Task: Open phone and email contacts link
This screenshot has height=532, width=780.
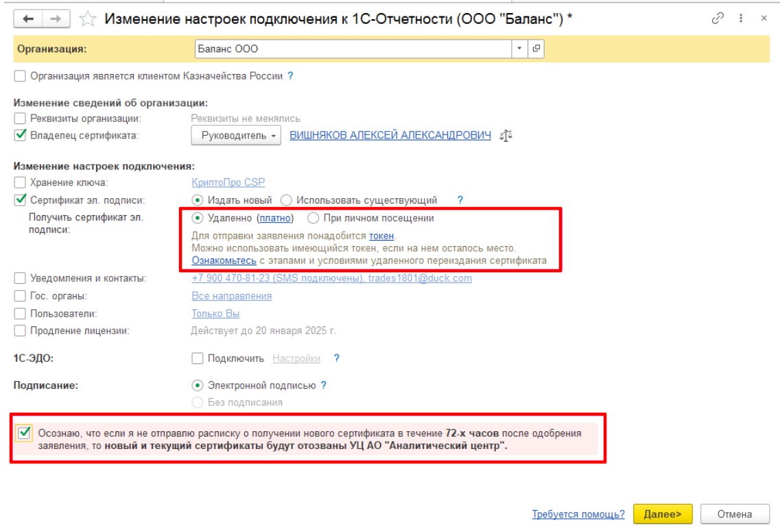Action: tap(332, 278)
